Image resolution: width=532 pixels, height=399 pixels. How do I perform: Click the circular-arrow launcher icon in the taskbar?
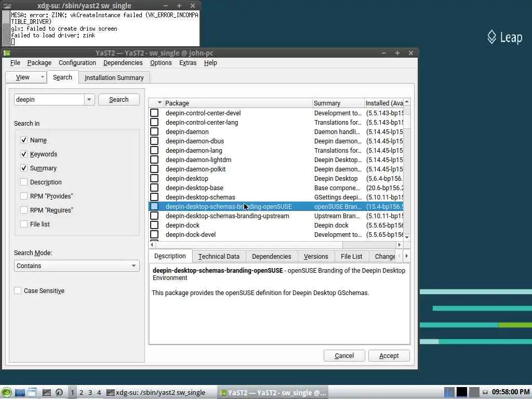pos(59,393)
